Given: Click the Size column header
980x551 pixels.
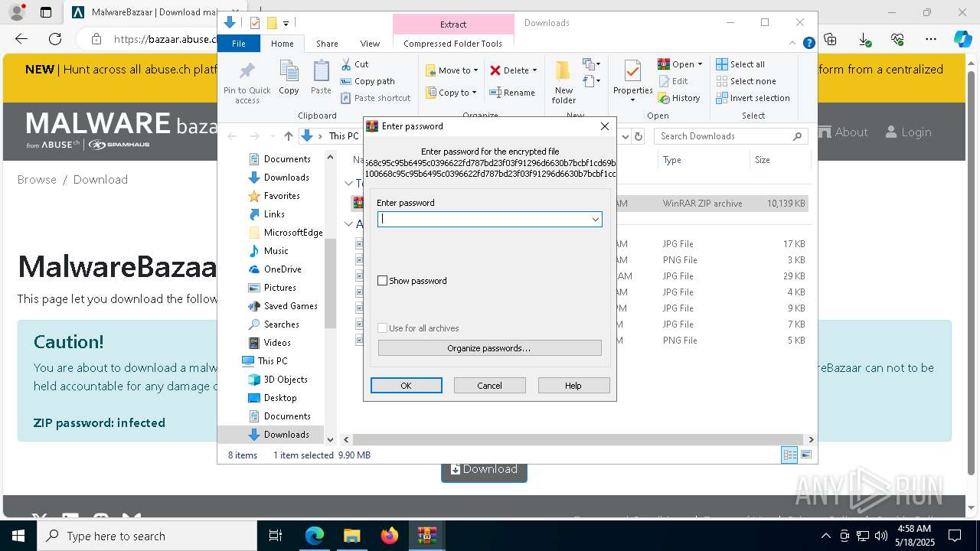Looking at the screenshot, I should pos(779,160).
